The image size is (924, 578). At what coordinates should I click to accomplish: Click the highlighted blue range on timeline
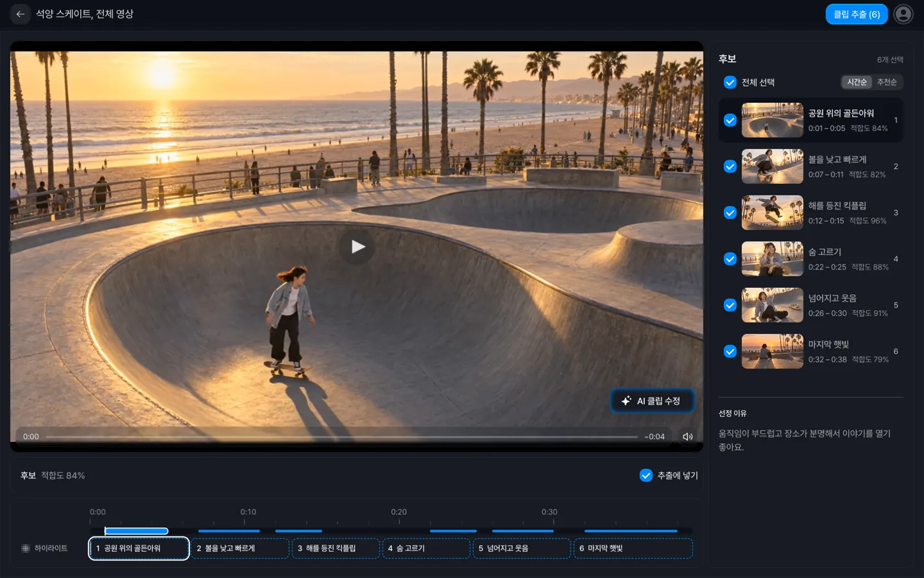(137, 531)
